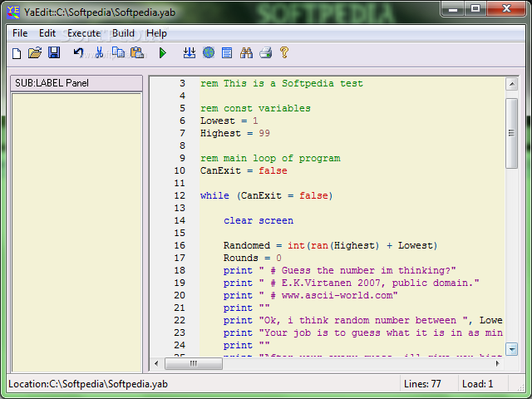Screen dimensions: 532x399
Task: Click the code line 'CanExit = false'
Action: (x=244, y=170)
